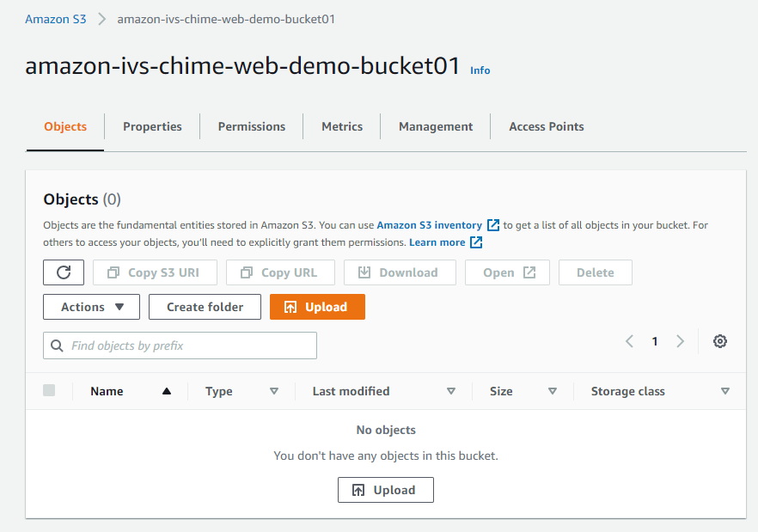Click the Download button
The height and width of the screenshot is (532, 758).
tap(400, 272)
